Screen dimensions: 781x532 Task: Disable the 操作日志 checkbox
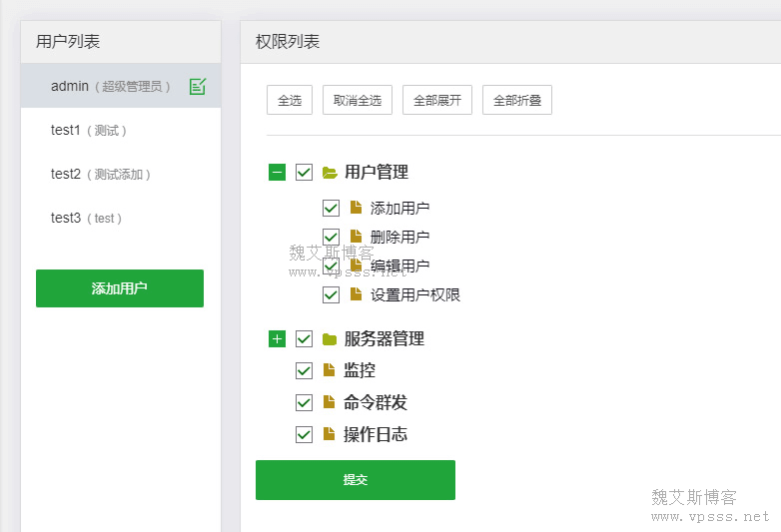click(305, 435)
